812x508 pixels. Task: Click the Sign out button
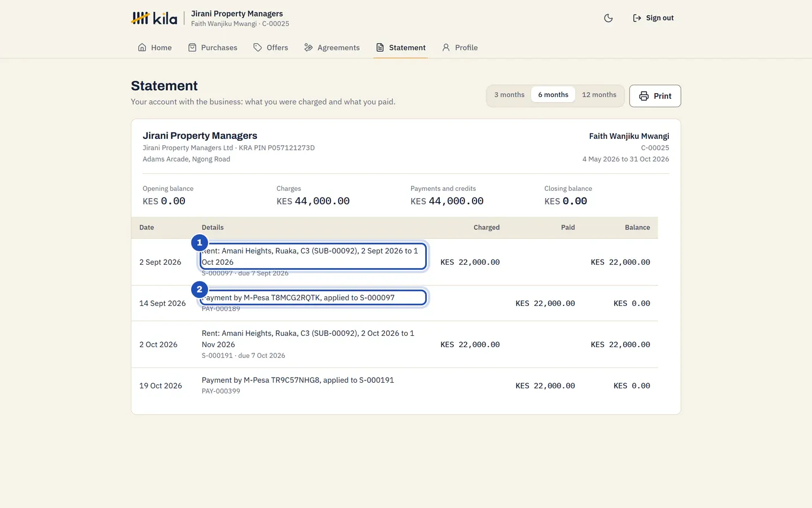coord(653,18)
